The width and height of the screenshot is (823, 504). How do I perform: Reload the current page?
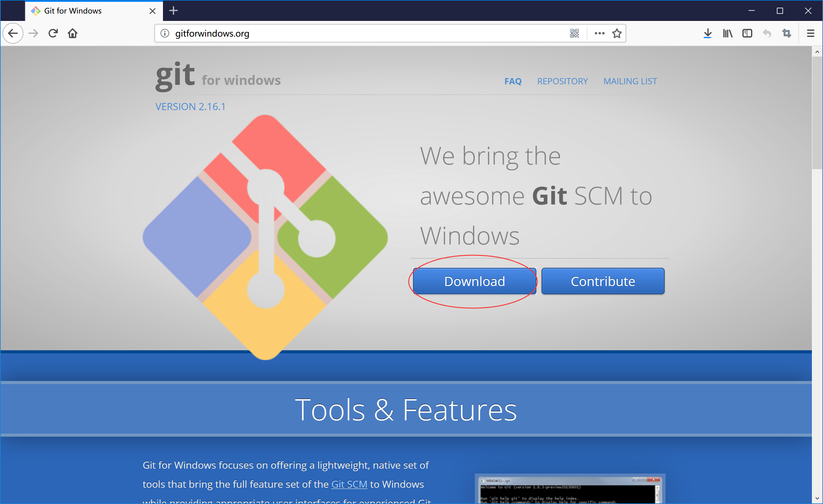tap(53, 34)
